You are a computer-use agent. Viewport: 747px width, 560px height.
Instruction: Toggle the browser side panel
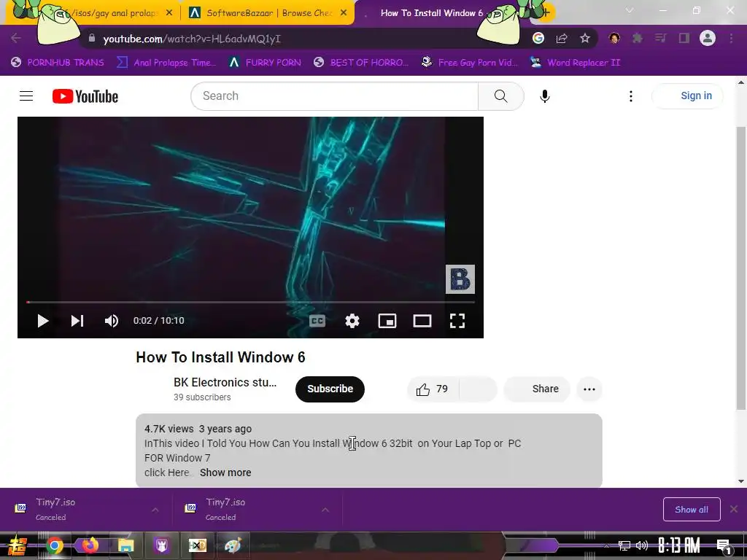click(684, 39)
